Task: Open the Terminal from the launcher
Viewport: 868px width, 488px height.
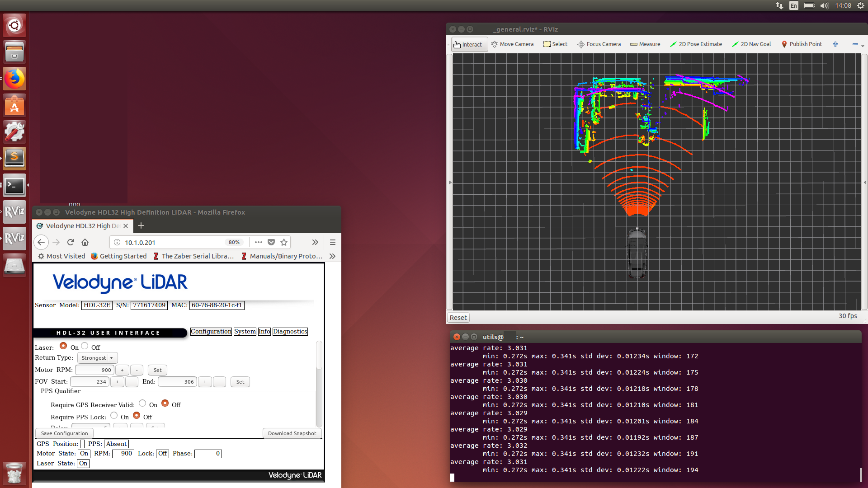Action: coord(14,185)
